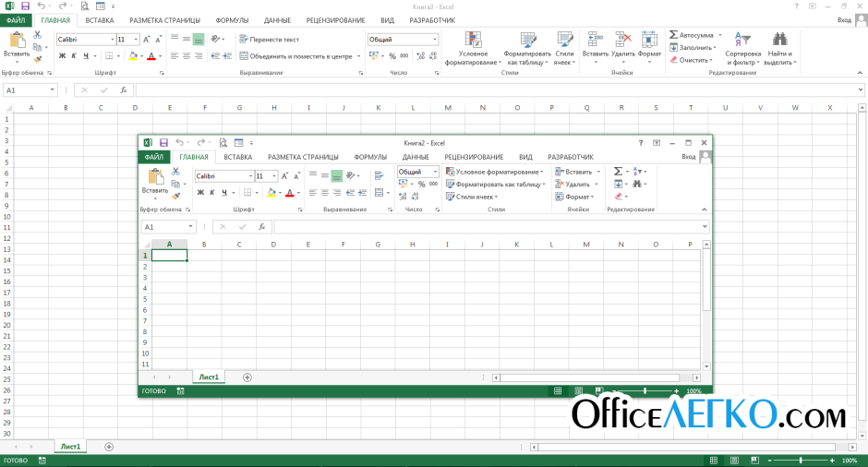Click Undo arrow in Книга2 title bar
Image resolution: width=868 pixels, height=467 pixels.
point(179,143)
